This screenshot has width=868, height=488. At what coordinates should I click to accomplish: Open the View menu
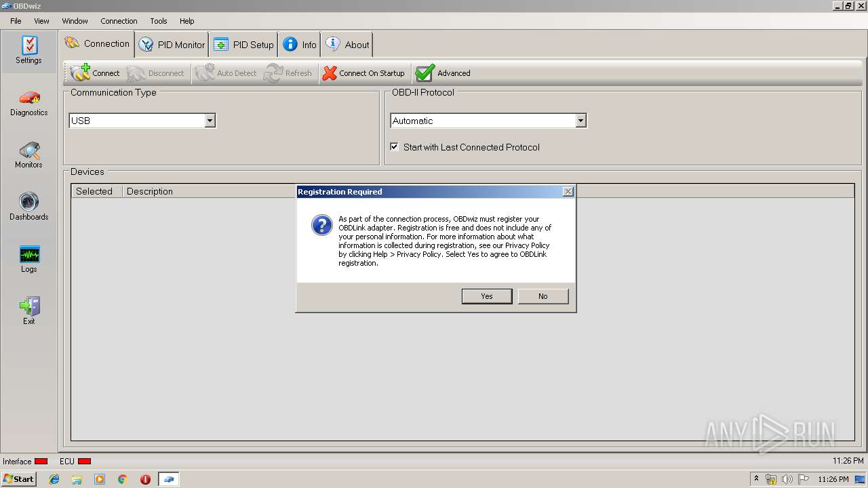click(x=41, y=21)
